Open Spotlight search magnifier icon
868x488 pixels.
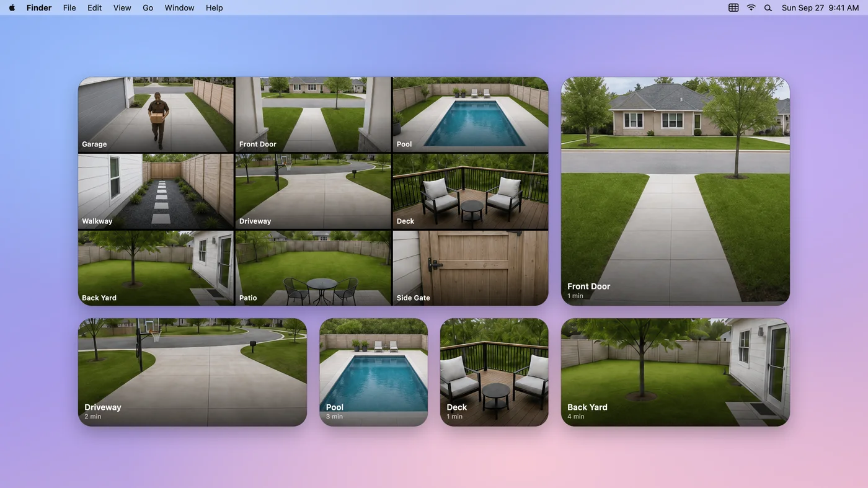coord(768,7)
